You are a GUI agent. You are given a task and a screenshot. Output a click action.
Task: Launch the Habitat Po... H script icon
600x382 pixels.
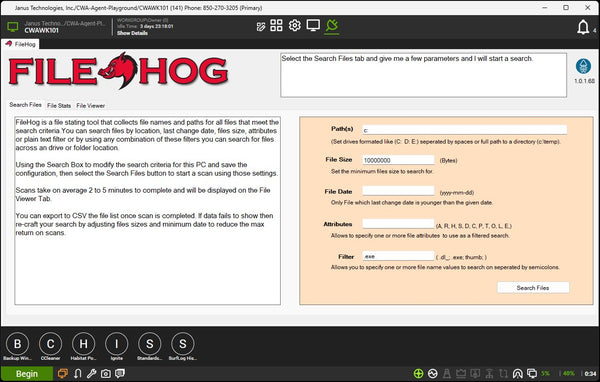[83, 344]
